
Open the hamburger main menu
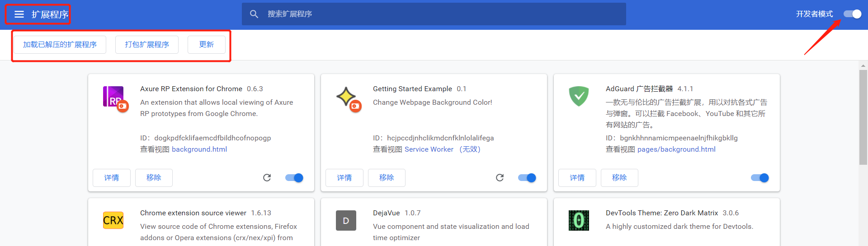[19, 14]
